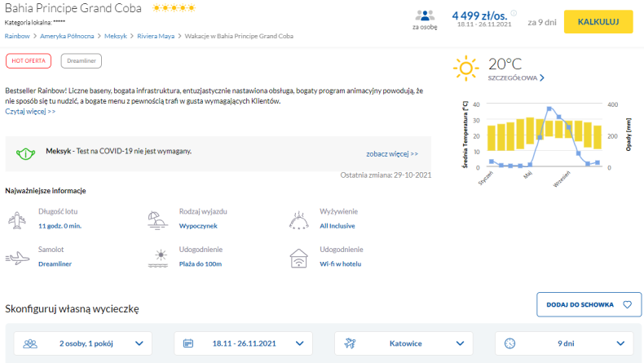Open SZCZEGÓŁOWA detailed weather link

tap(513, 77)
